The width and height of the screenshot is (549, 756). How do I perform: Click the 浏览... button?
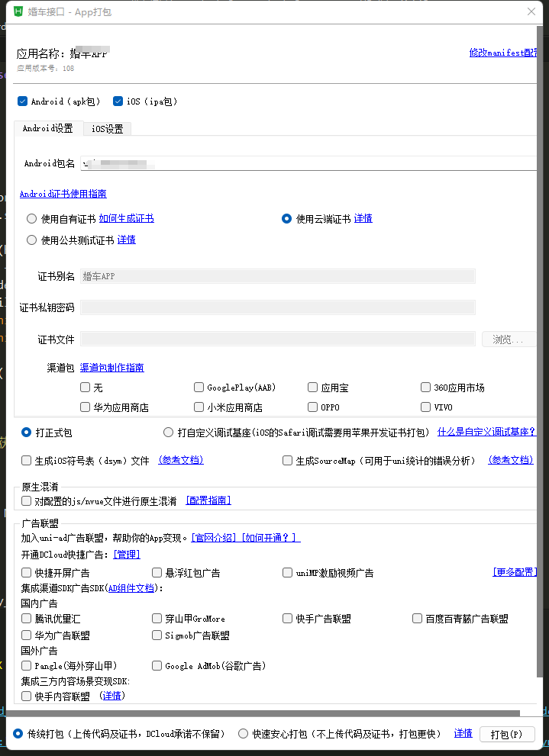coord(509,339)
